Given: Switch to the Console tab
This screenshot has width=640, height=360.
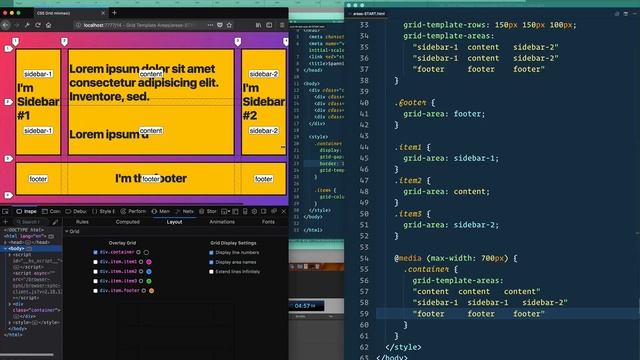Looking at the screenshot, I should (x=51, y=211).
